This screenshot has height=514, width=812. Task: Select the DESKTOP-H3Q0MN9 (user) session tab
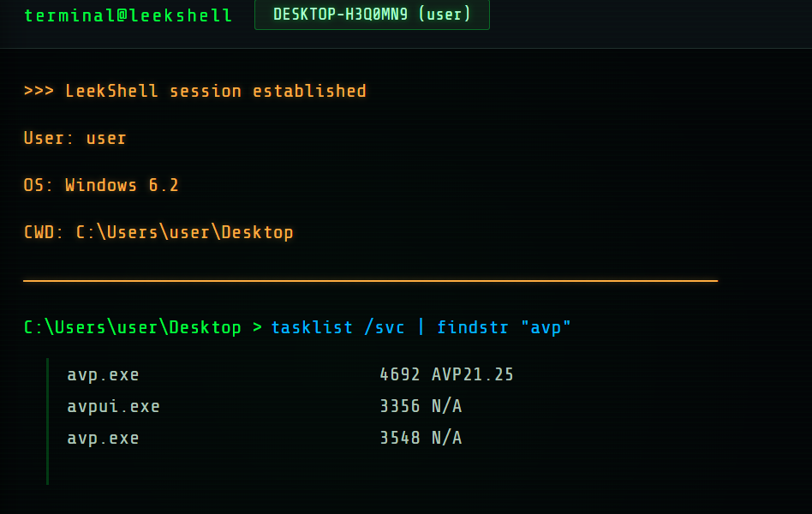point(372,15)
